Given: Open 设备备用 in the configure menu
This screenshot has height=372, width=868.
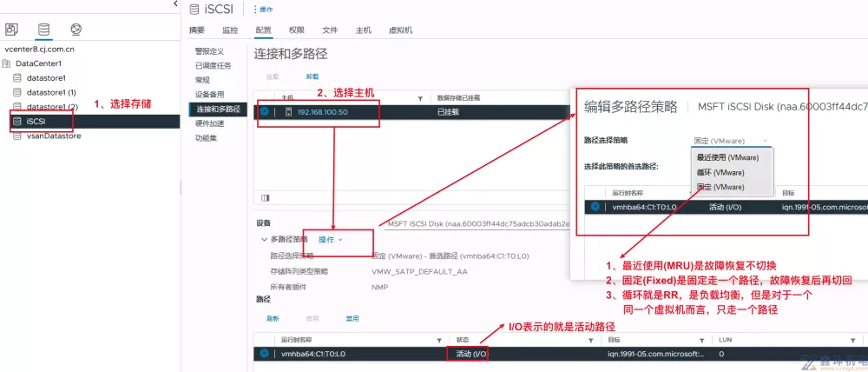Looking at the screenshot, I should coord(209,94).
